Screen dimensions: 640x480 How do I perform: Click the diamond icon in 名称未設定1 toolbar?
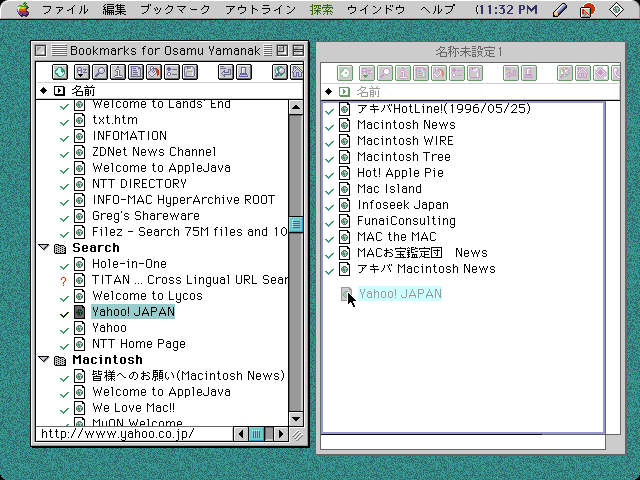click(601, 73)
